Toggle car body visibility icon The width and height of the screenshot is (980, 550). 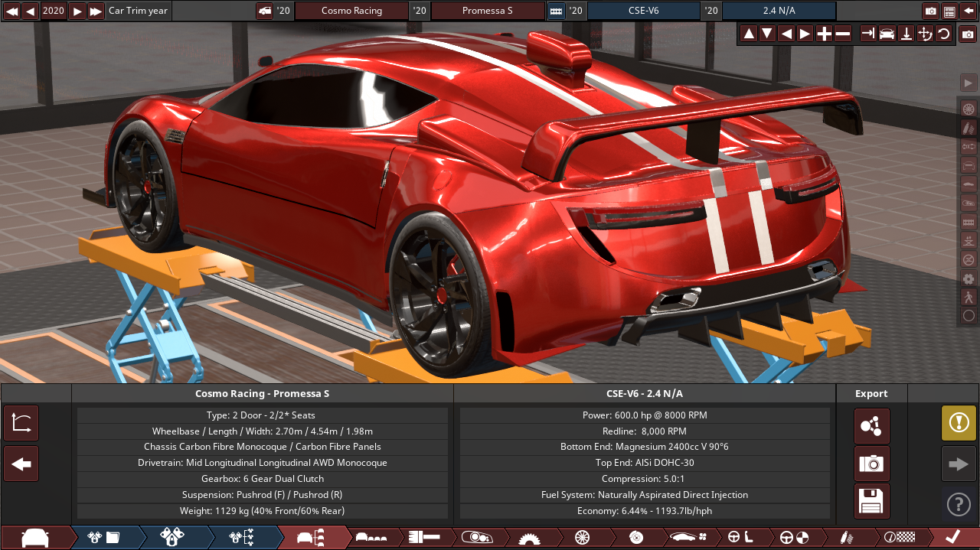969,184
